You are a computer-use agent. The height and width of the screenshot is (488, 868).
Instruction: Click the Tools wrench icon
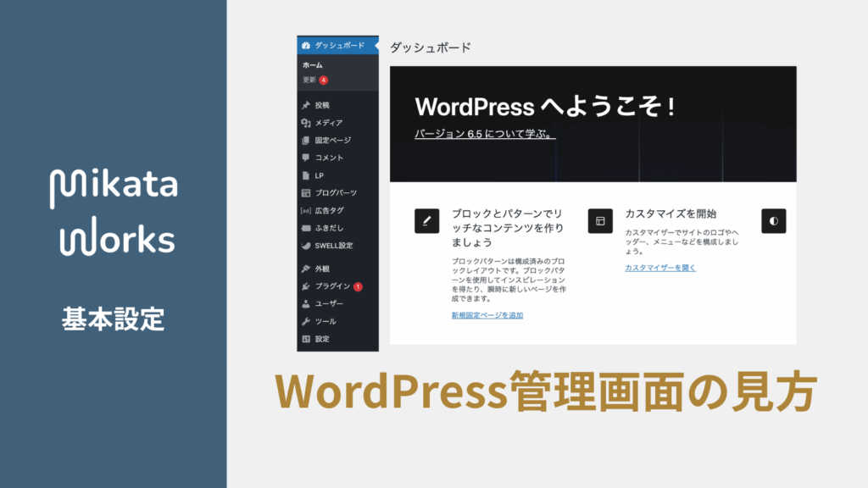click(306, 322)
